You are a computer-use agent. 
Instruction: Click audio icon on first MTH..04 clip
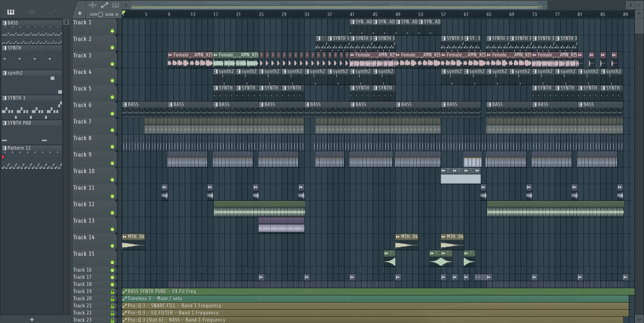coord(125,237)
